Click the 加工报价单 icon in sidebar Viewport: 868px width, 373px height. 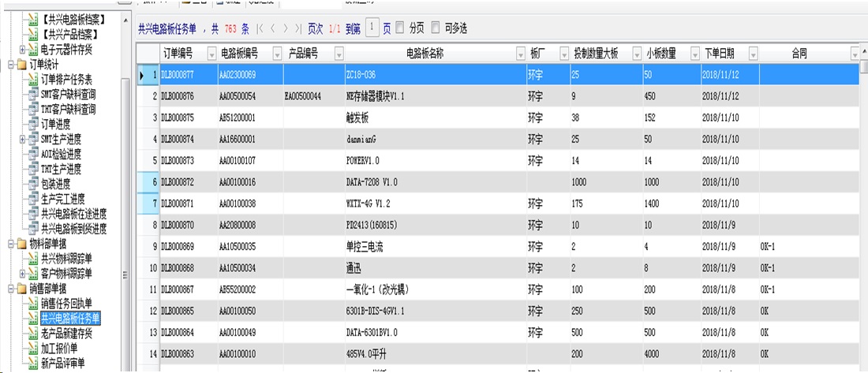click(33, 349)
